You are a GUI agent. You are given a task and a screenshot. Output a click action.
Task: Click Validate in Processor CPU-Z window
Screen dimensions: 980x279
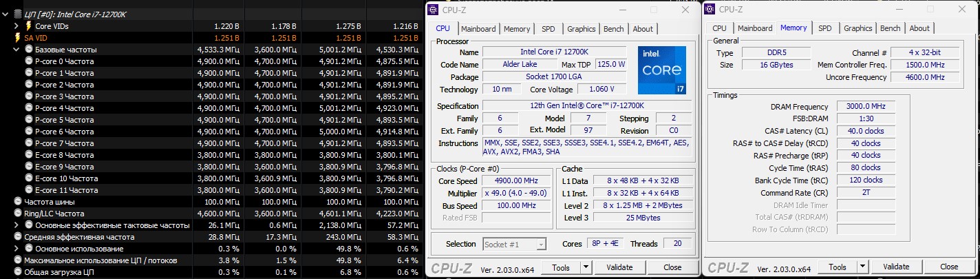point(619,267)
